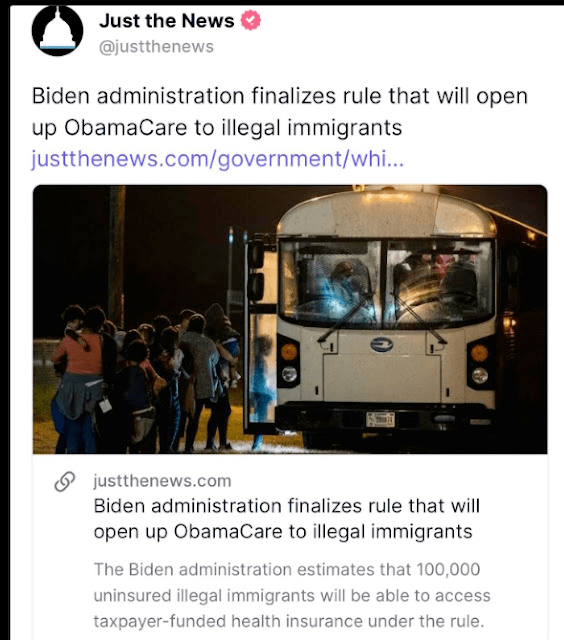The width and height of the screenshot is (564, 640).
Task: Open the Just the News display name
Action: coord(167,20)
